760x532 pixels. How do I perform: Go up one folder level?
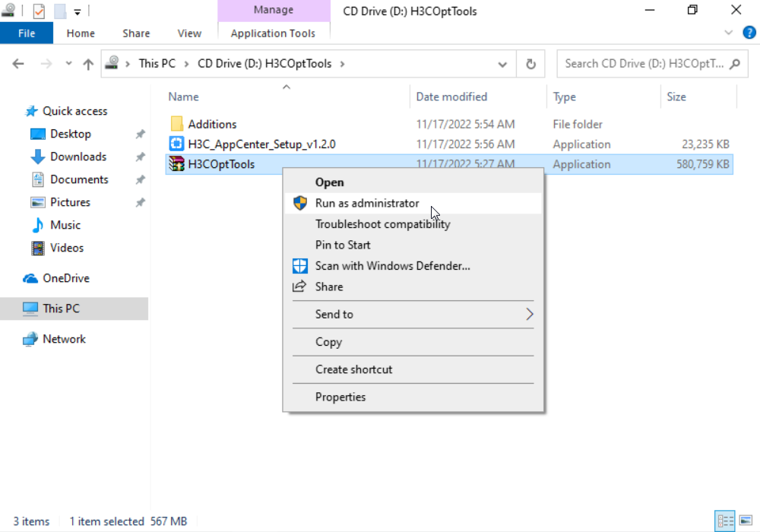(x=88, y=64)
